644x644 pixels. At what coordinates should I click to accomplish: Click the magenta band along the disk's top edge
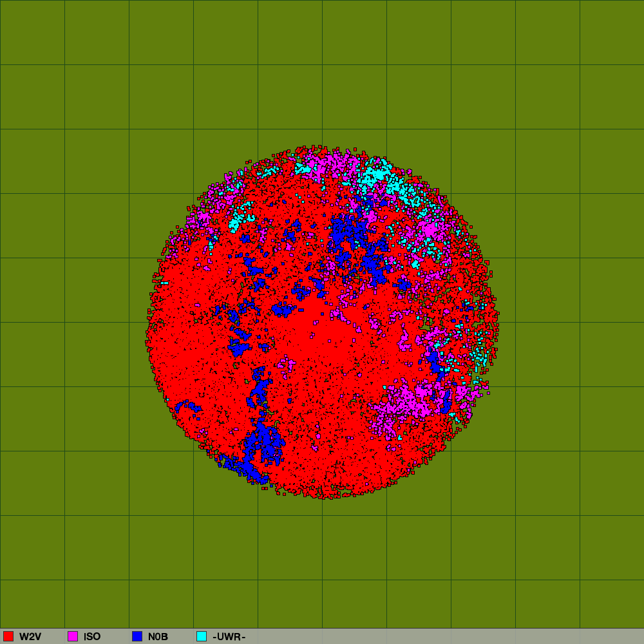click(328, 160)
